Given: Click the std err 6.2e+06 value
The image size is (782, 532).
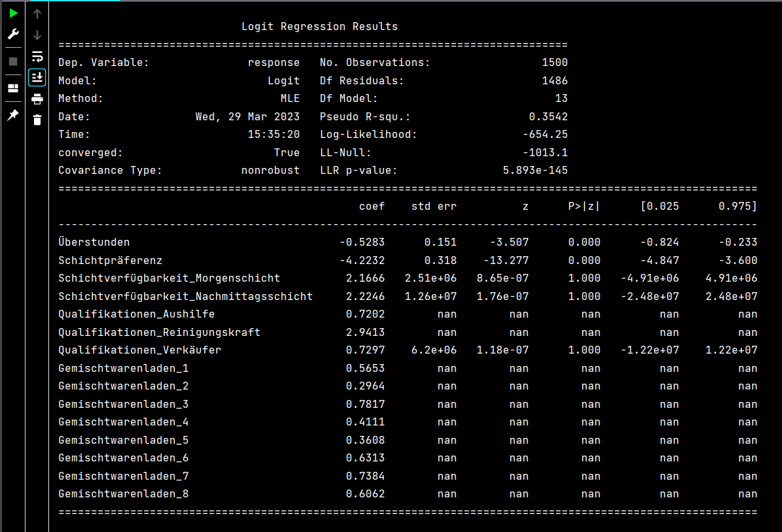Looking at the screenshot, I should [434, 350].
